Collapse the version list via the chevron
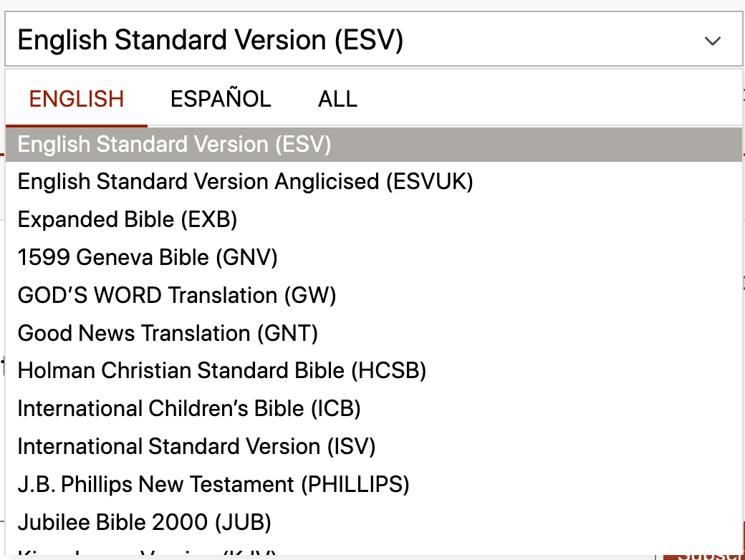The image size is (745, 560). [713, 41]
